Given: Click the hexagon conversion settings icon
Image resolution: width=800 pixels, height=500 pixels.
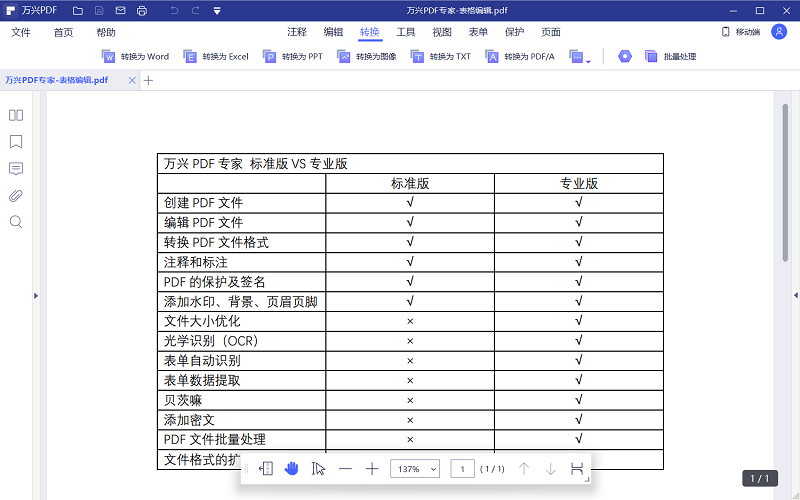Looking at the screenshot, I should point(625,56).
